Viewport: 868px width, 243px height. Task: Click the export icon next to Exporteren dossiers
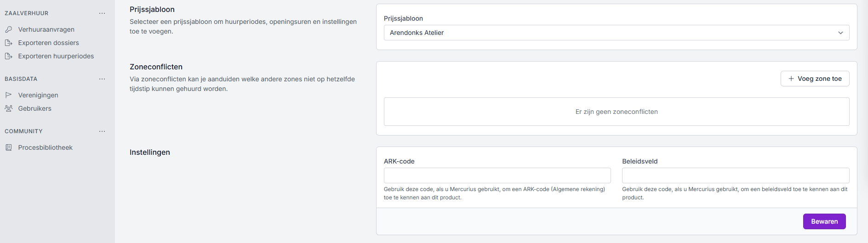pyautogui.click(x=8, y=43)
